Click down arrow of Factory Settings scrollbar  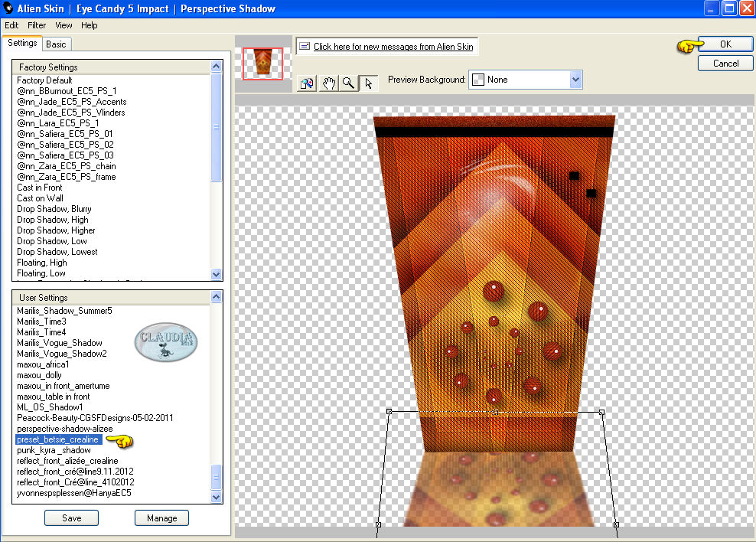tap(217, 274)
